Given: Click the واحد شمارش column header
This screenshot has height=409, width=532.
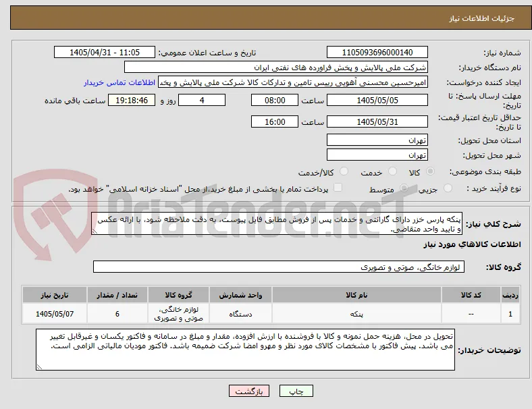Looking at the screenshot, I should coord(240,295).
